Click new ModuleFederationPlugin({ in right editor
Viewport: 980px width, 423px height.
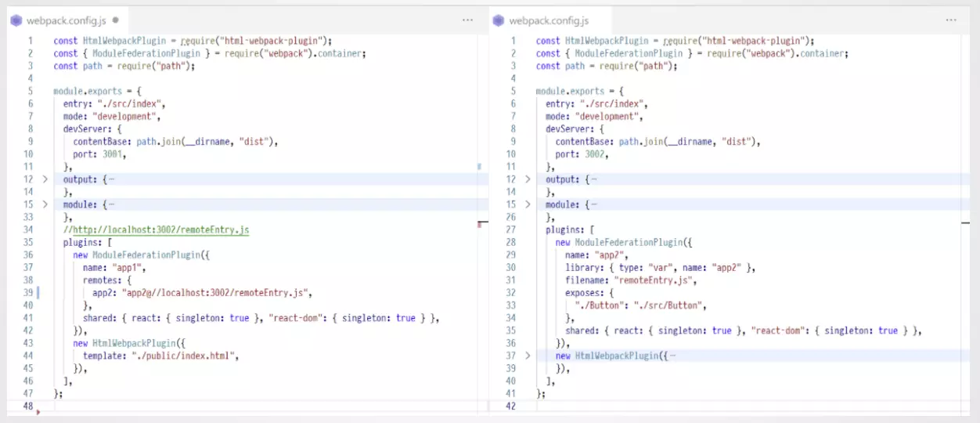pos(624,242)
